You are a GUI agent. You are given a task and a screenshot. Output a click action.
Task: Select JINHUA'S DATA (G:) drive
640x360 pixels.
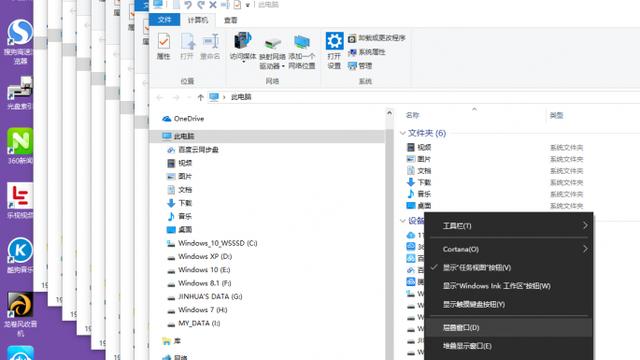205,296
